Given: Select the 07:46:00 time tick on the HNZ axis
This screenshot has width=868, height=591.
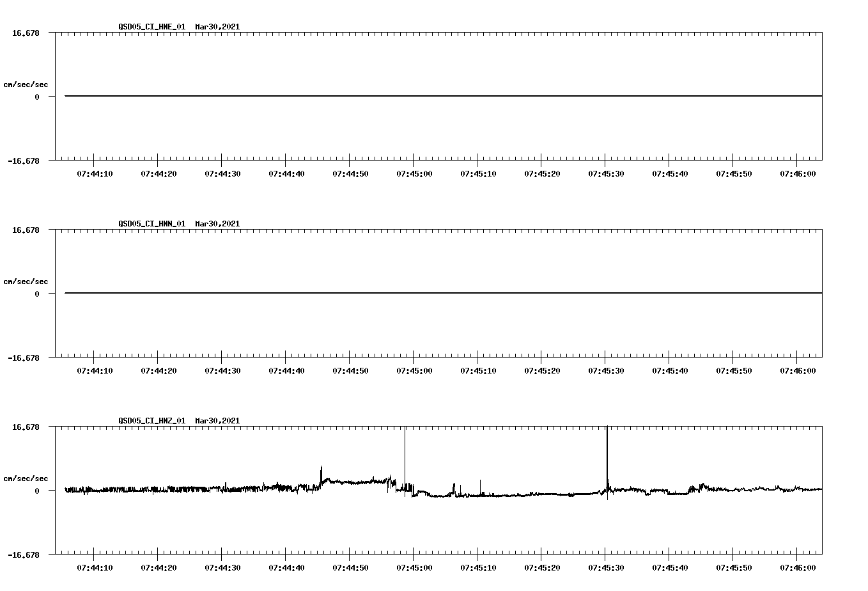Looking at the screenshot, I should click(797, 567).
